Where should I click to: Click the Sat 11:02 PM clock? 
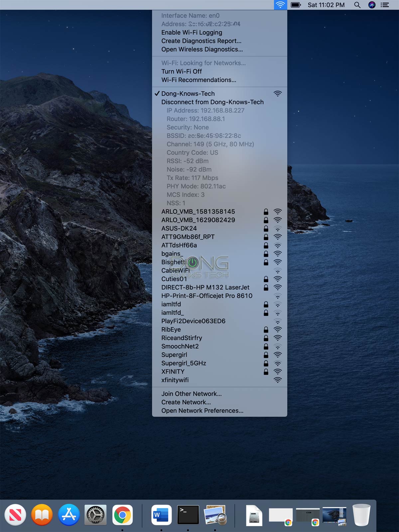pyautogui.click(x=326, y=5)
